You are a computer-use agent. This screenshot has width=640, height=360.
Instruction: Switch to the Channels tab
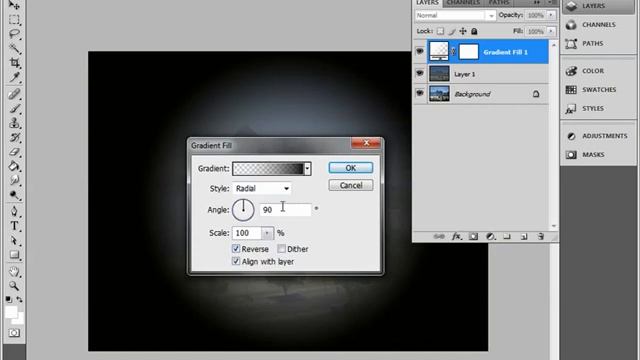click(463, 3)
